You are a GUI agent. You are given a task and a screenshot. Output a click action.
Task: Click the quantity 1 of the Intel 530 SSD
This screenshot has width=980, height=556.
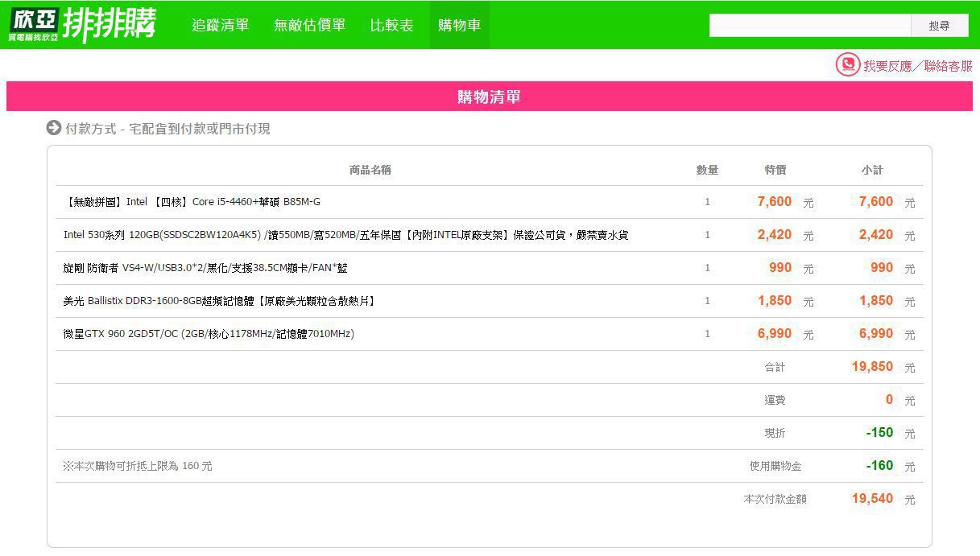(x=708, y=235)
